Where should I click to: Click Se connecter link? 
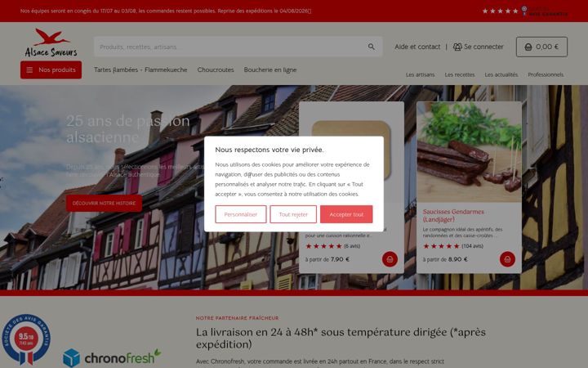point(483,47)
